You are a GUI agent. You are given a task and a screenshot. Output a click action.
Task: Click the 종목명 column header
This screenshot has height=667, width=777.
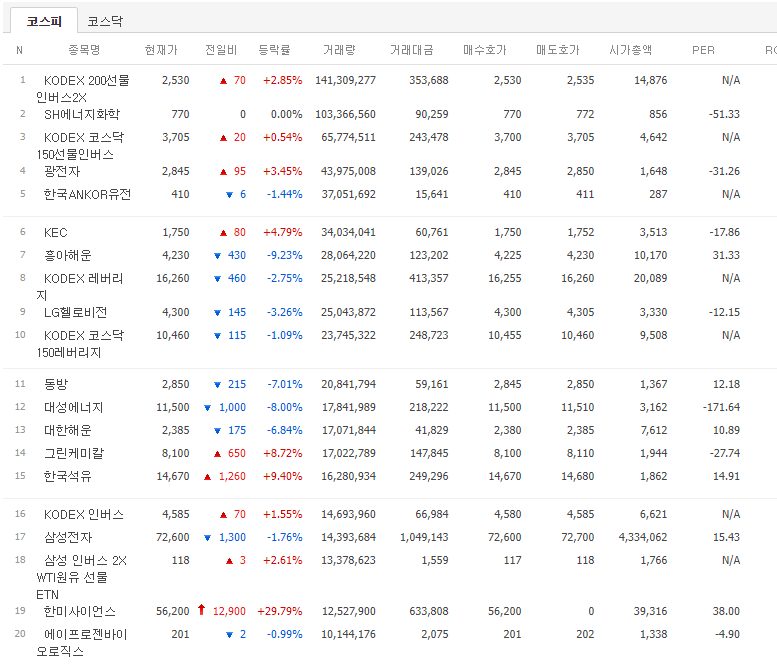coord(84,50)
